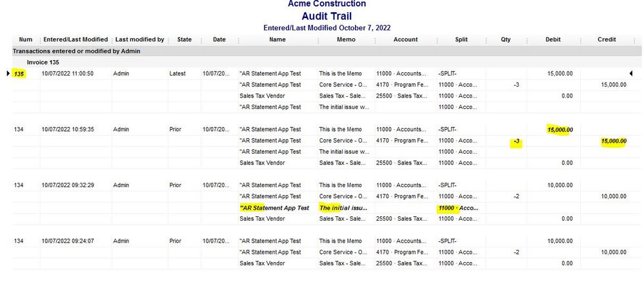The width and height of the screenshot is (644, 286).
Task: Click the column divider between Name and Memo
Action: coord(318,40)
